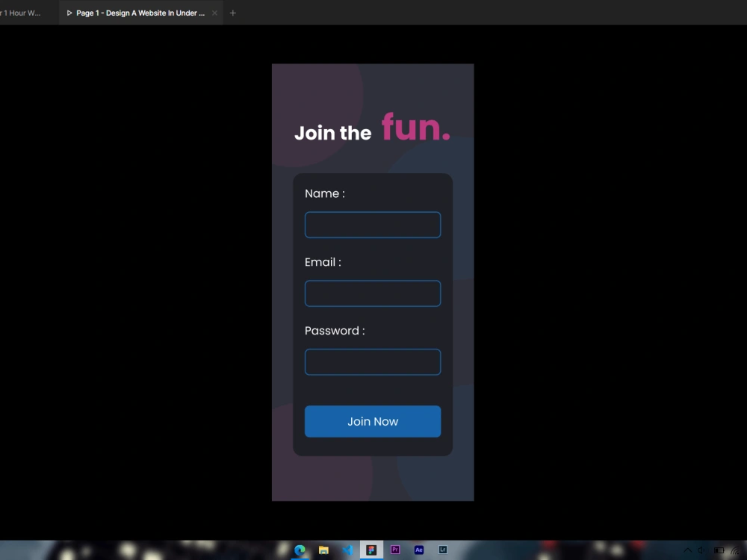Close the 'Page 1 - Design A Website' tab
This screenshot has width=747, height=560.
(x=214, y=13)
